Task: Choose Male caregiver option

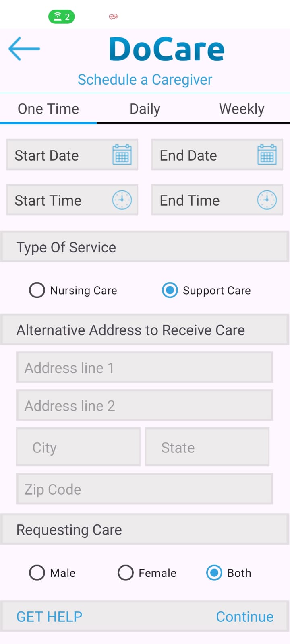Action: click(x=37, y=573)
